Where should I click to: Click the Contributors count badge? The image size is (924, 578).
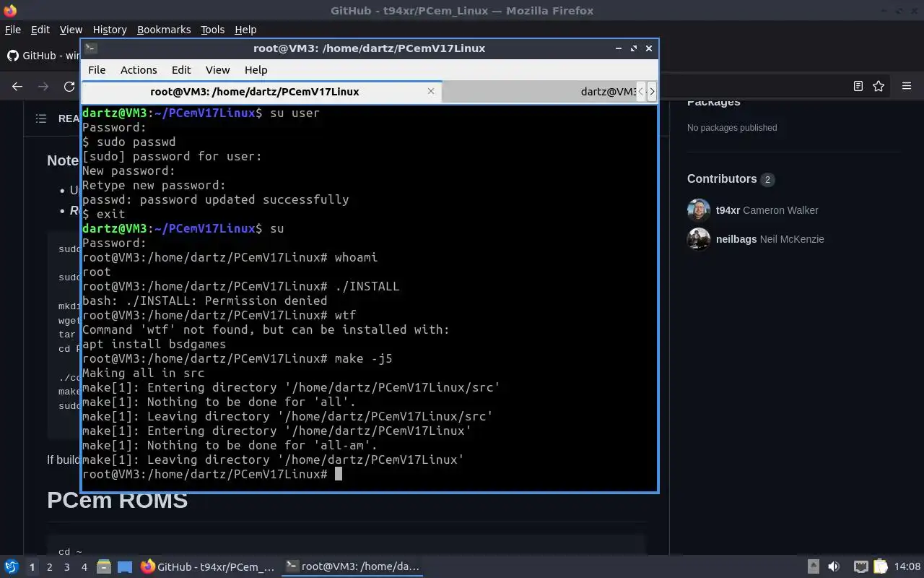point(767,179)
